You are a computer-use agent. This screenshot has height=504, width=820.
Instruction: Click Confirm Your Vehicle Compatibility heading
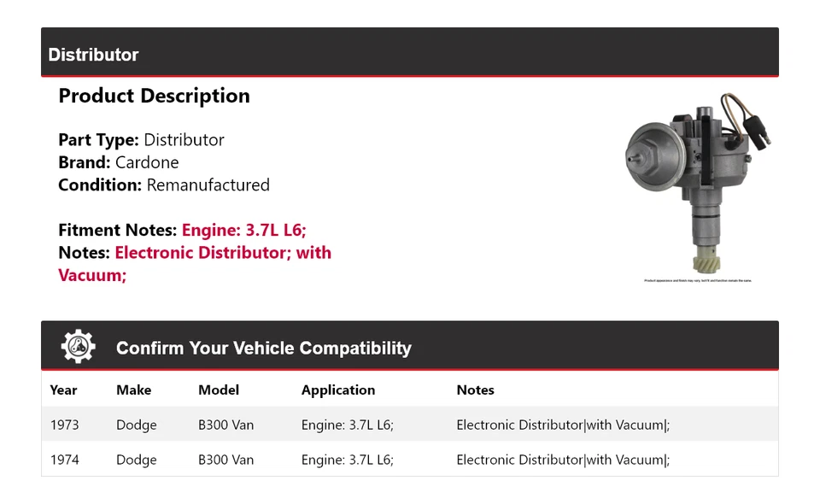tap(263, 349)
